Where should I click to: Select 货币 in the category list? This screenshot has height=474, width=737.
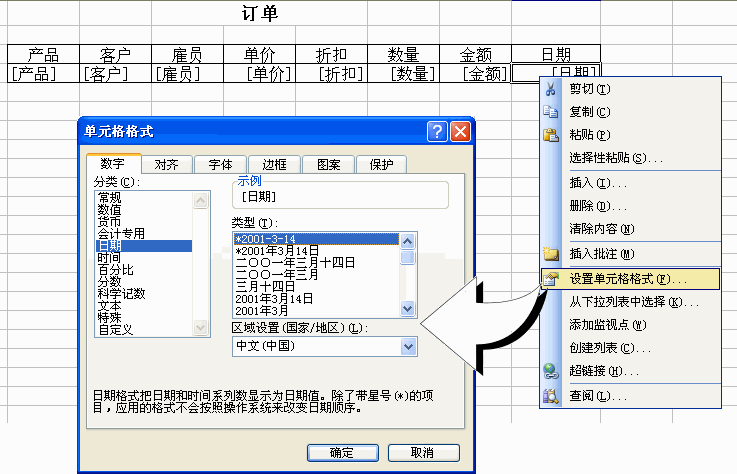point(109,221)
